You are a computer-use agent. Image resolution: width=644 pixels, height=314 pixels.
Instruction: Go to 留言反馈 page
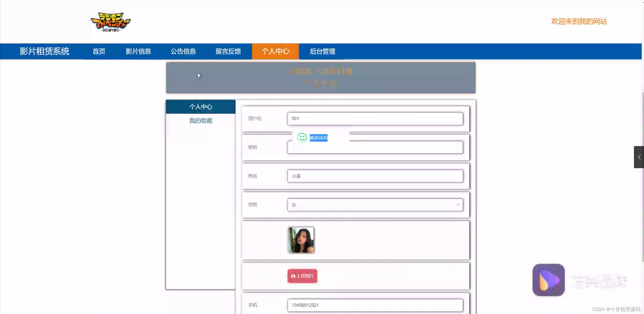[228, 51]
